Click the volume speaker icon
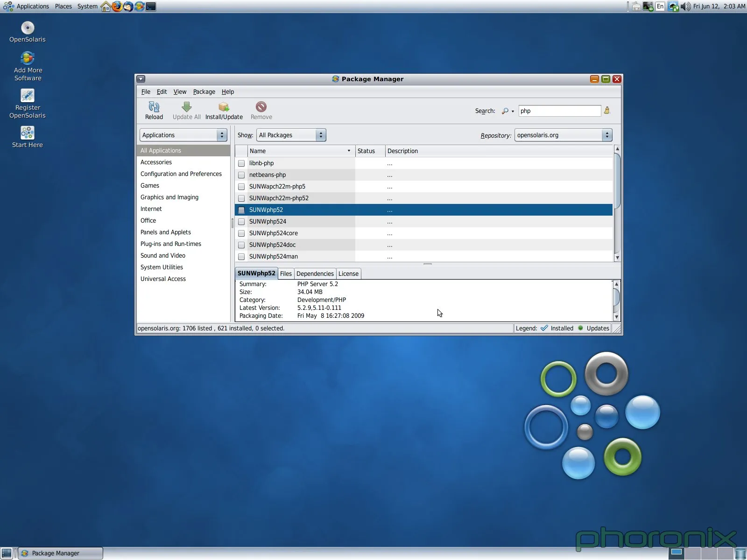747x560 pixels. coord(685,7)
